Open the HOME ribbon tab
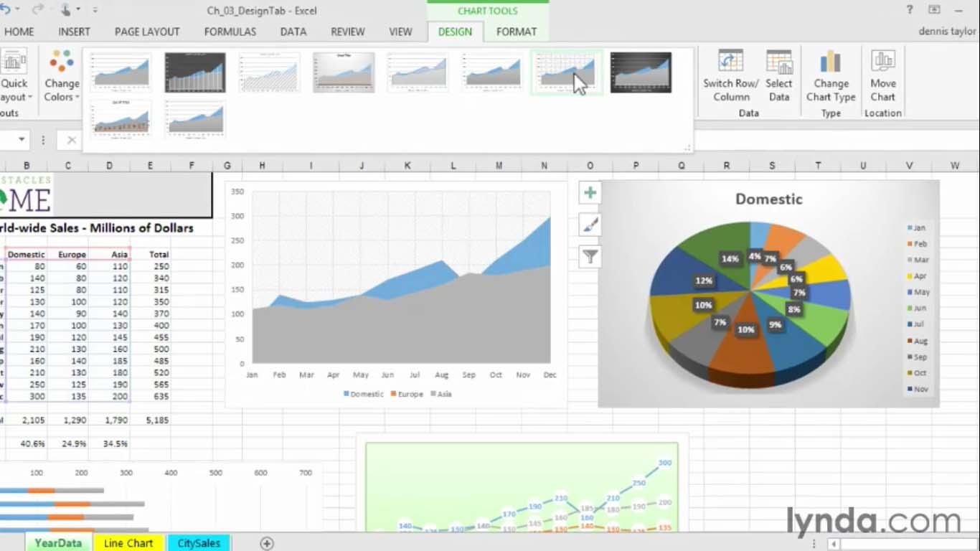 click(19, 32)
